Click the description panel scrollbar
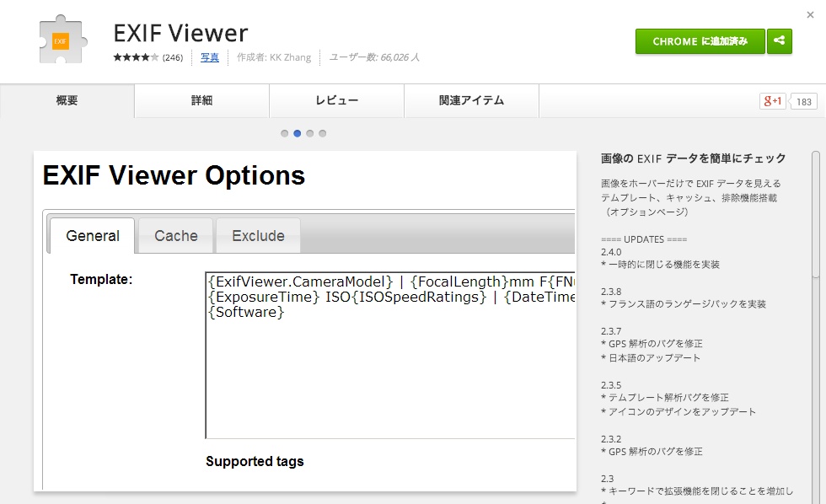The height and width of the screenshot is (504, 826). [x=816, y=214]
